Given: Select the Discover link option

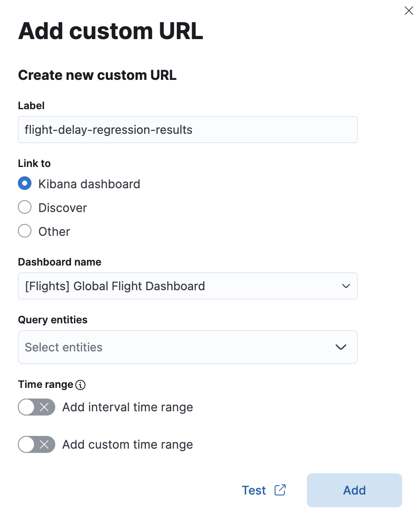Looking at the screenshot, I should [25, 207].
